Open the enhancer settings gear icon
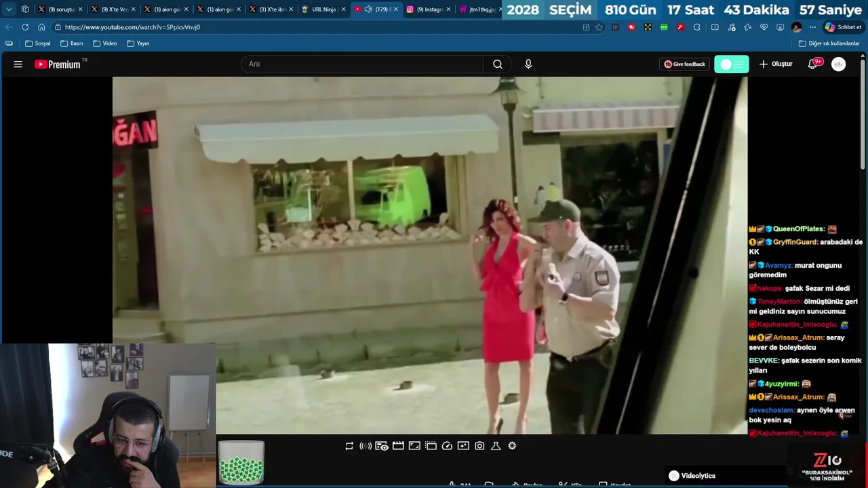868x488 pixels. [x=512, y=446]
